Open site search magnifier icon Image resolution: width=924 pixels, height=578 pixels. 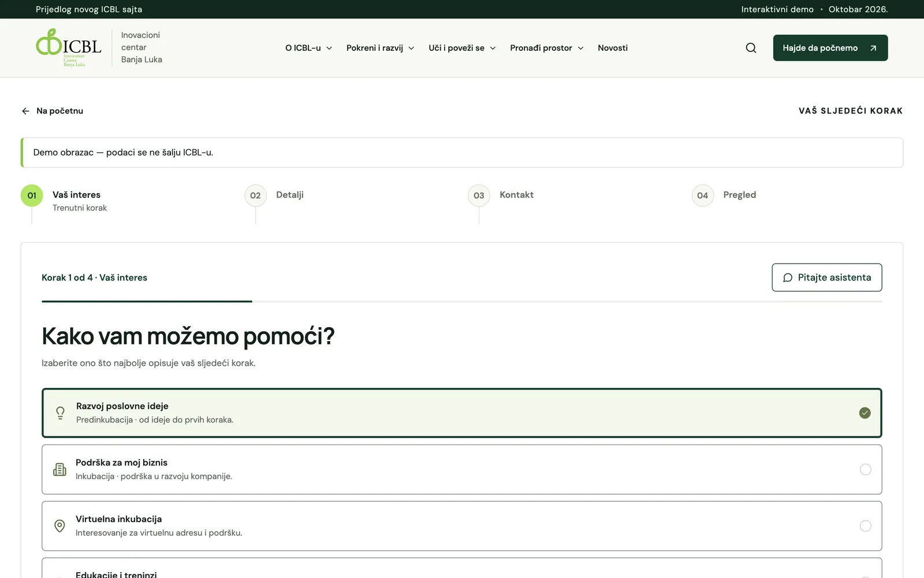click(751, 48)
